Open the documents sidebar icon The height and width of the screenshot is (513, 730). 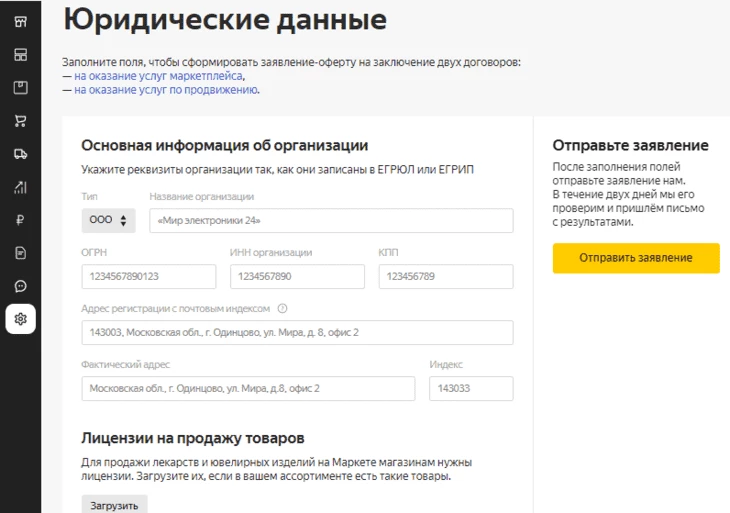point(20,253)
